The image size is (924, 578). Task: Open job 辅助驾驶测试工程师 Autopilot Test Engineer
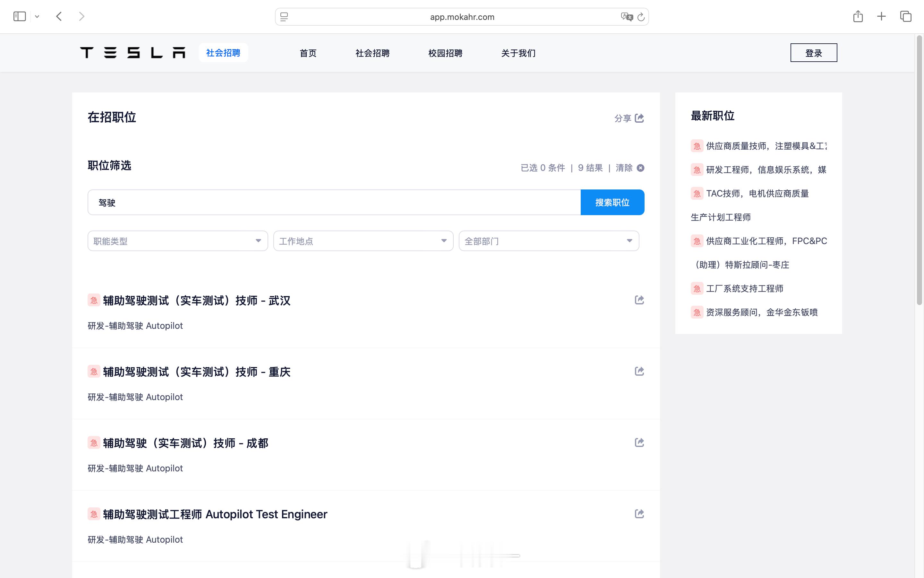click(x=215, y=514)
